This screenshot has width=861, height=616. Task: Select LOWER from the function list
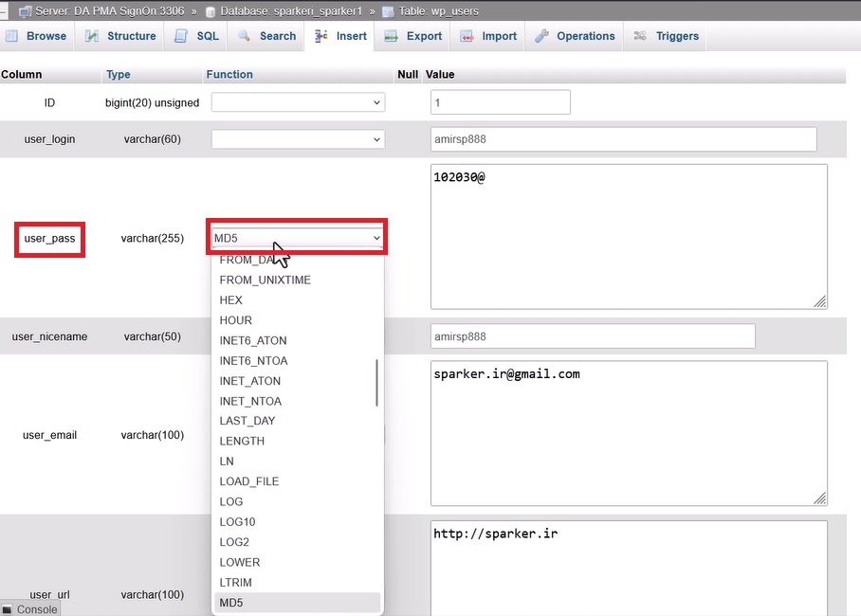point(240,562)
